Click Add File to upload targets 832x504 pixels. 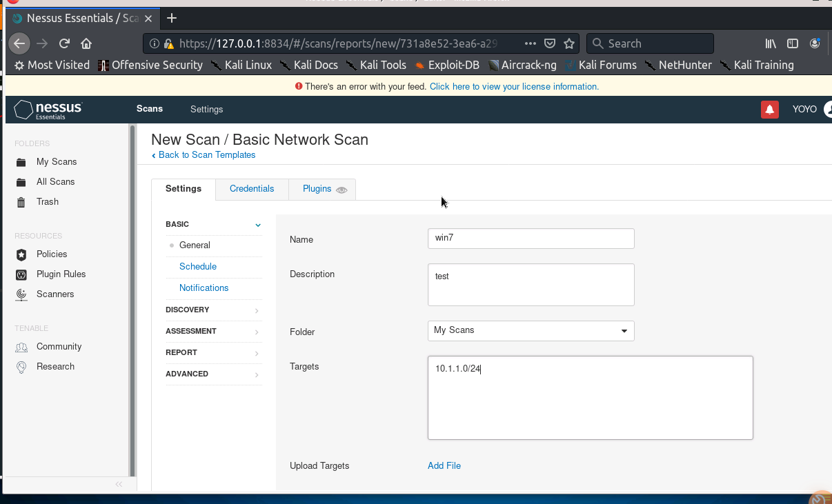pyautogui.click(x=444, y=466)
